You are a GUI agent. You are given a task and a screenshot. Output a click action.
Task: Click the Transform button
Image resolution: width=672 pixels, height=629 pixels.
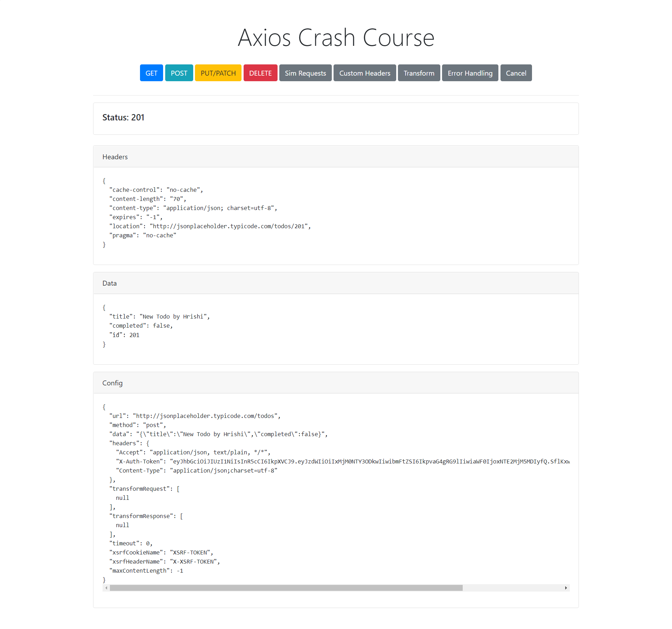[x=419, y=73]
